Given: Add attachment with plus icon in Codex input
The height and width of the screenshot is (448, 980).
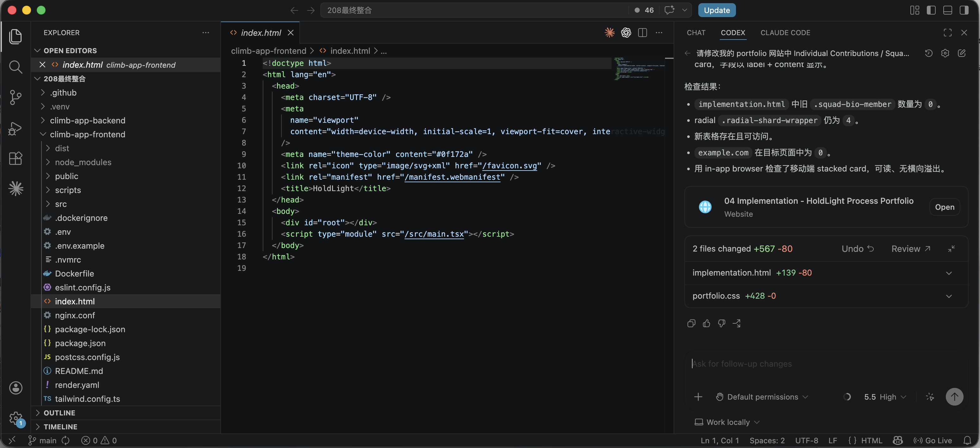Looking at the screenshot, I should pyautogui.click(x=698, y=397).
